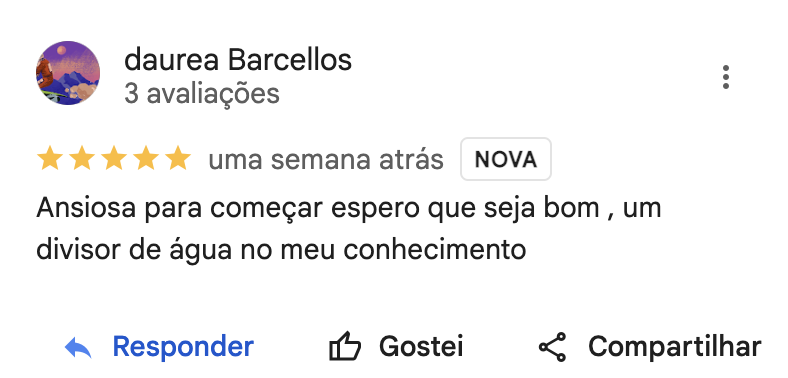Click the first rating star
The image size is (788, 378).
tap(50, 158)
